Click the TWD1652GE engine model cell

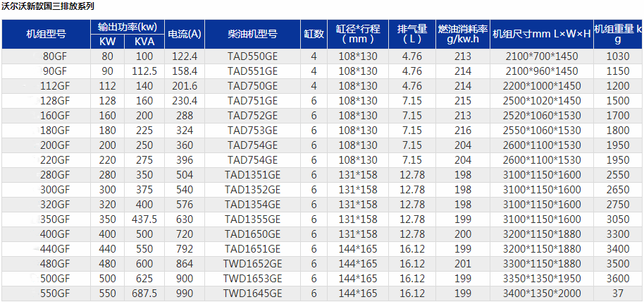pos(252,265)
